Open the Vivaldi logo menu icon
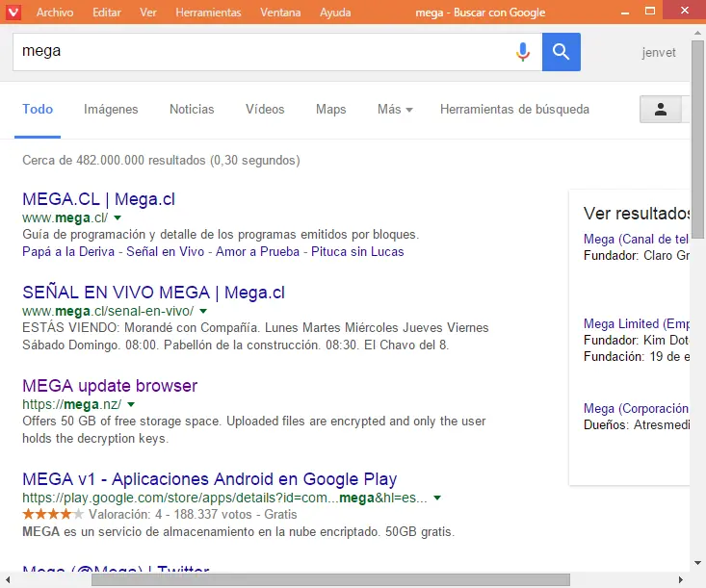 [13, 12]
